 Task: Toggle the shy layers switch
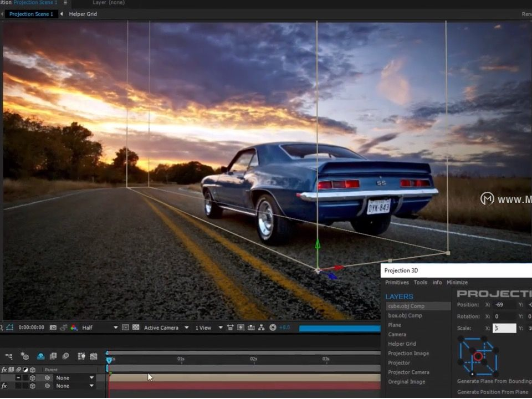(40, 356)
